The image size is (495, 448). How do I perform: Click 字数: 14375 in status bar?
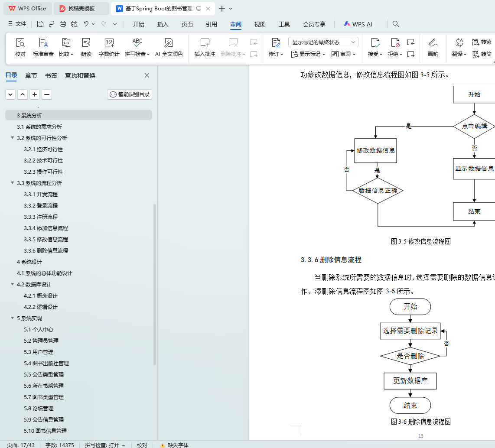60,445
